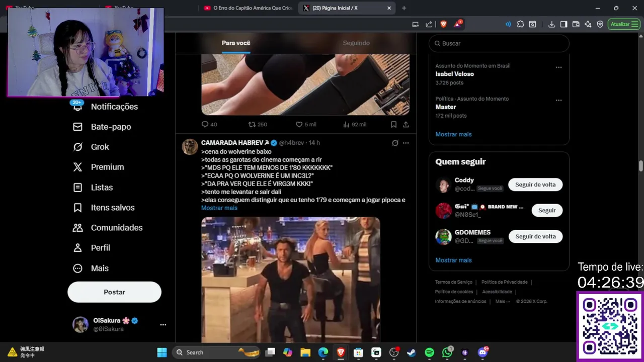Open Steam from the taskbar
The image size is (644, 362).
tap(412, 352)
